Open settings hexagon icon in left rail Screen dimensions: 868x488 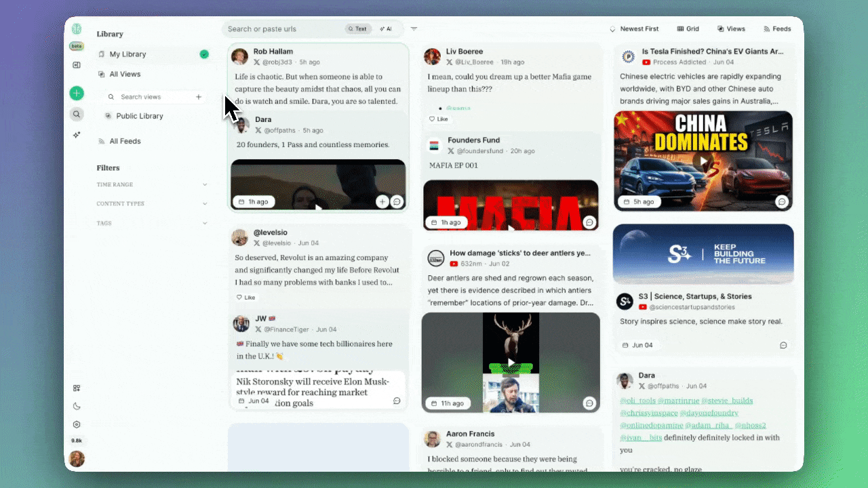click(77, 424)
